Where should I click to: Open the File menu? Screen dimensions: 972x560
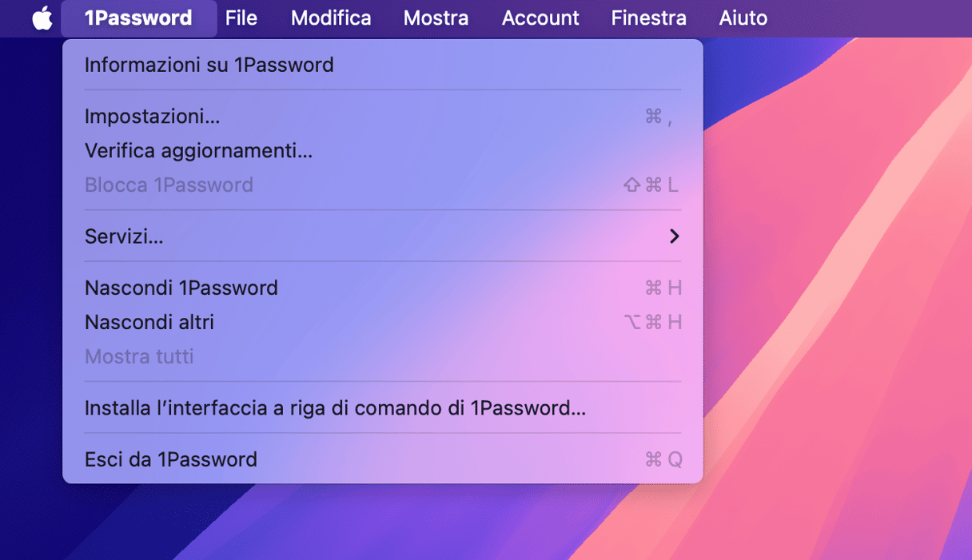tap(241, 18)
